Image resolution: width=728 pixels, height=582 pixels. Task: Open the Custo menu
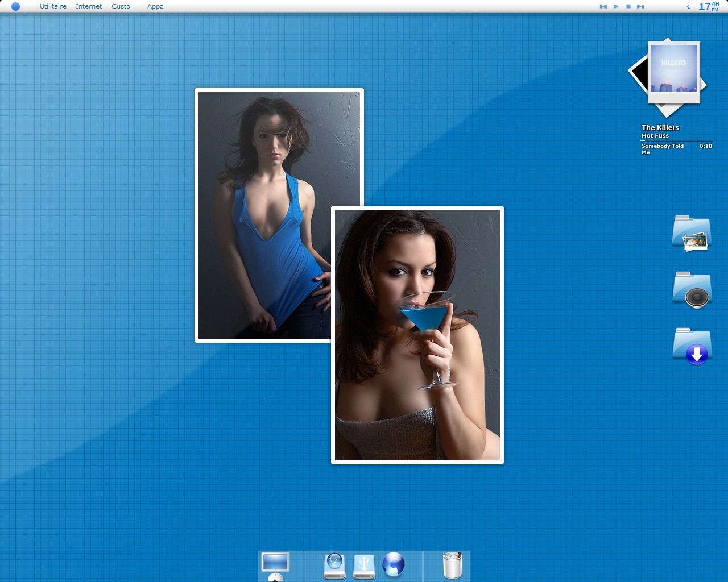[x=121, y=6]
